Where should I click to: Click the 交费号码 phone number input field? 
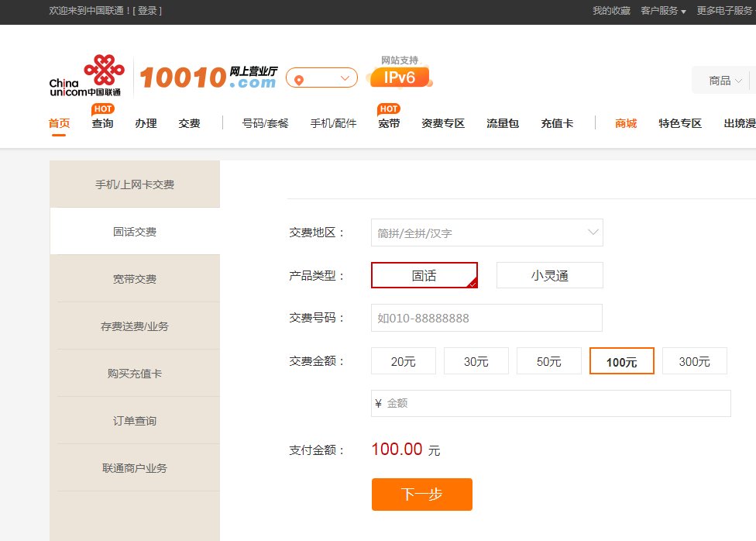[486, 317]
